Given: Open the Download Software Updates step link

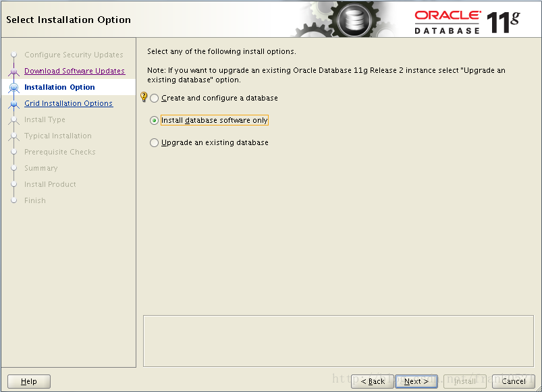Looking at the screenshot, I should pos(74,71).
